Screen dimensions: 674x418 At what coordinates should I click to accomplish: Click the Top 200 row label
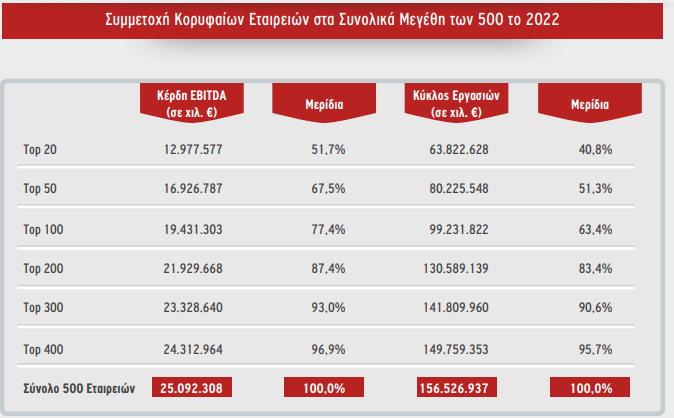(x=43, y=269)
